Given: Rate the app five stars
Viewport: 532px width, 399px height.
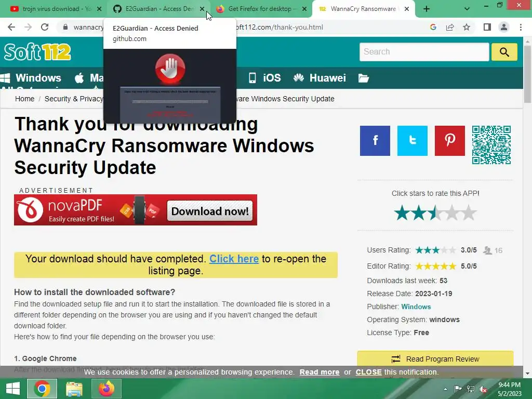Looking at the screenshot, I should point(469,212).
